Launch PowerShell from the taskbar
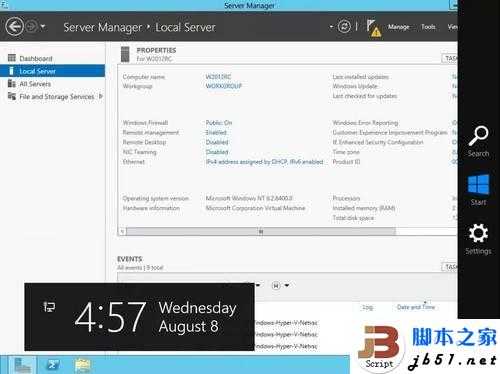 click(53, 365)
